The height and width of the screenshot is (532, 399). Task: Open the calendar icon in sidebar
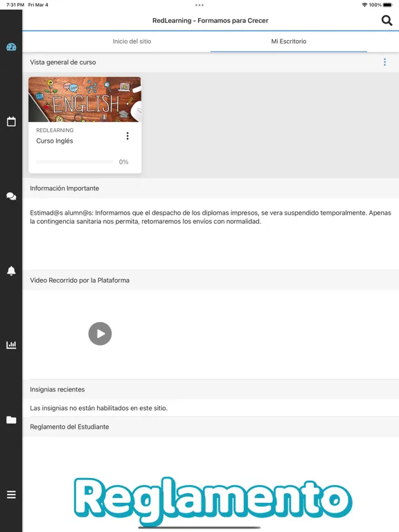pos(11,121)
